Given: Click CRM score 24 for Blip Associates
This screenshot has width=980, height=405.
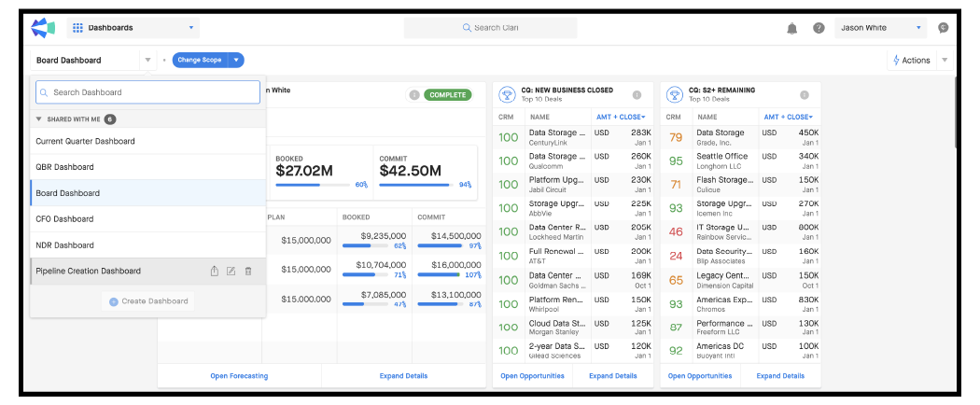Looking at the screenshot, I should (676, 257).
